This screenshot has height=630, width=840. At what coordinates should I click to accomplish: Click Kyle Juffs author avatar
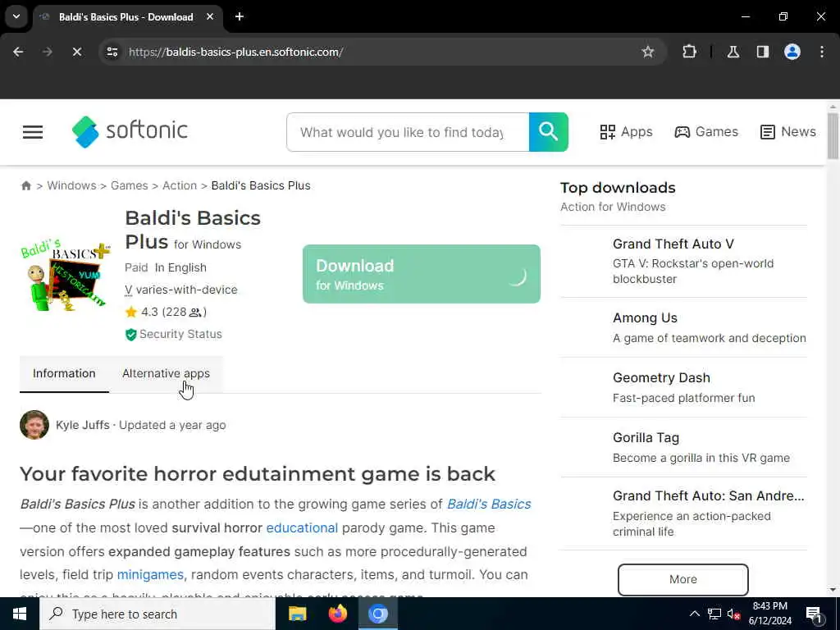tap(34, 425)
